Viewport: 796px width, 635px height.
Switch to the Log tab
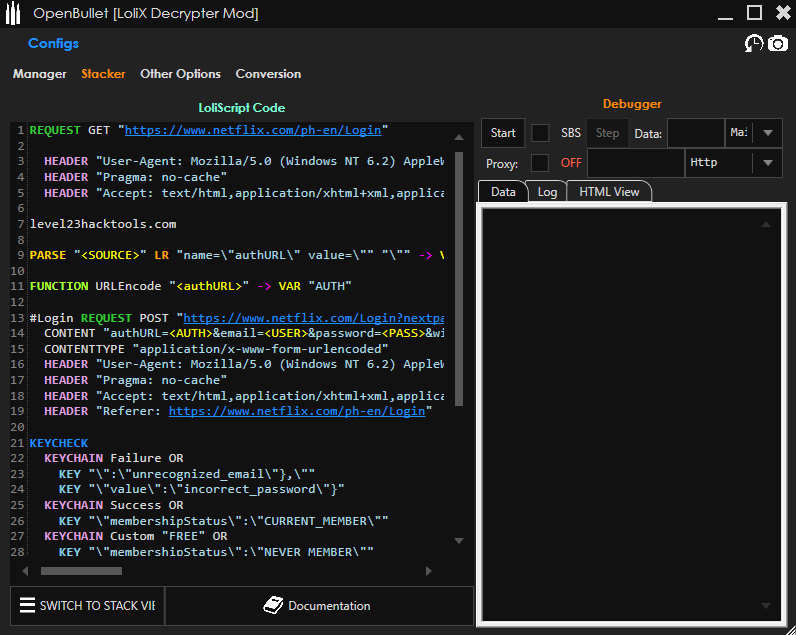click(x=547, y=192)
